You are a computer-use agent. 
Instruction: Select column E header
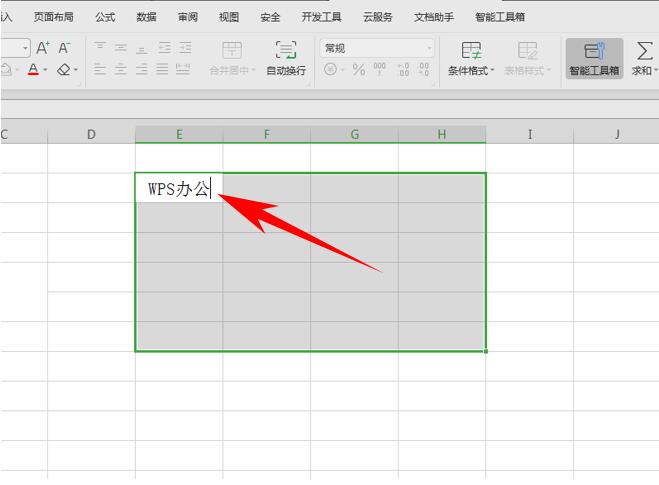(x=179, y=134)
